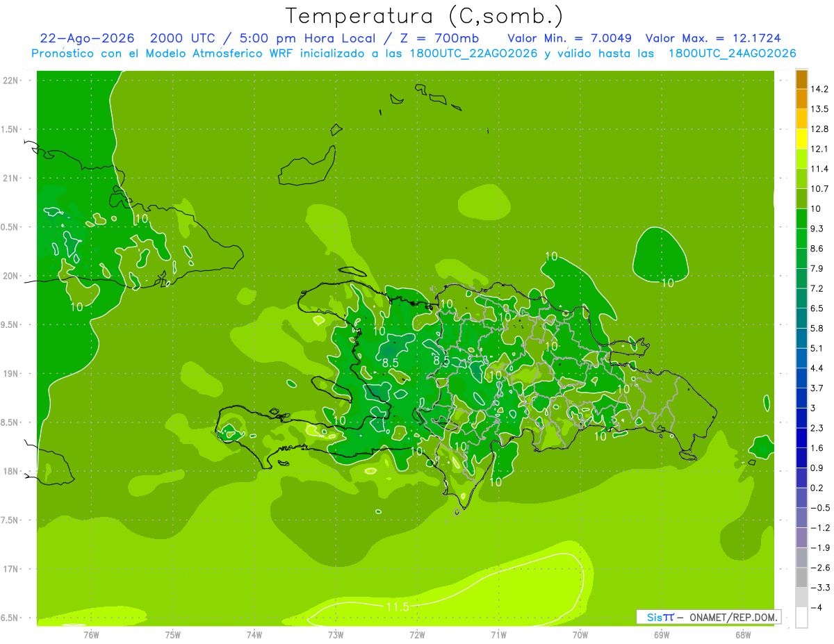Click the '-0.5' colorbar label
The width and height of the screenshot is (834, 644).
(821, 508)
